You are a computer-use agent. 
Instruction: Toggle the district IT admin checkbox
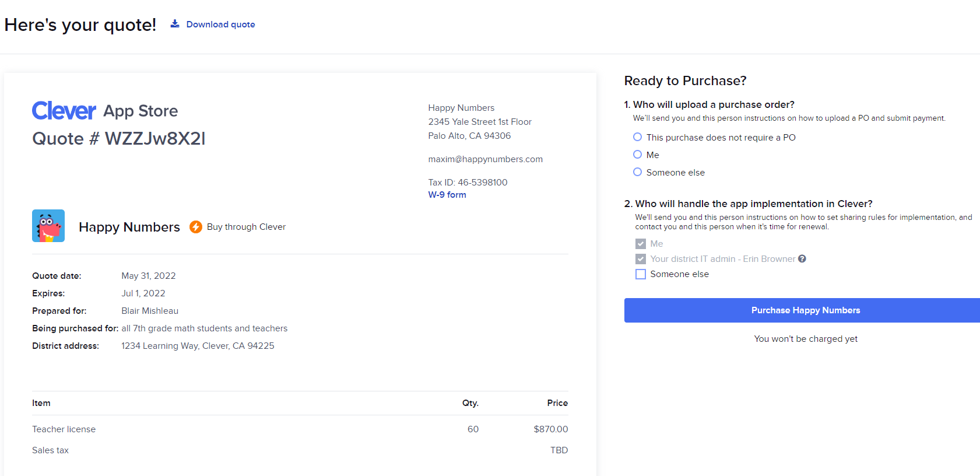[x=641, y=259]
